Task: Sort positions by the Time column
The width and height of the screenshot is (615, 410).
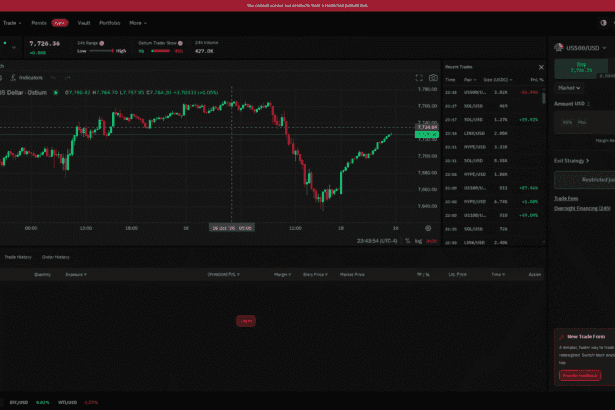Action: [498, 275]
